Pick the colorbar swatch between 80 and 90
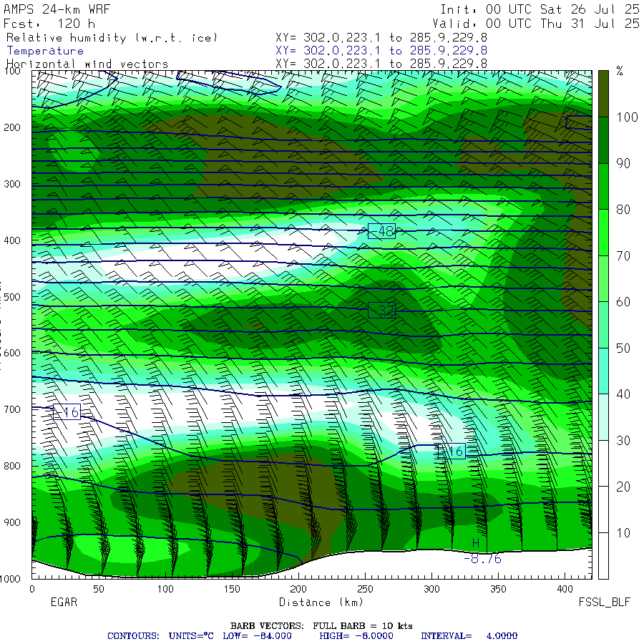The width and height of the screenshot is (644, 644). 603,187
